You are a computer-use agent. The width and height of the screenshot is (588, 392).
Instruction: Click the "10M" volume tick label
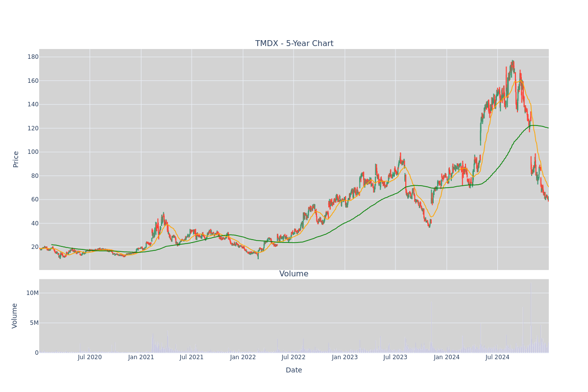(32, 293)
